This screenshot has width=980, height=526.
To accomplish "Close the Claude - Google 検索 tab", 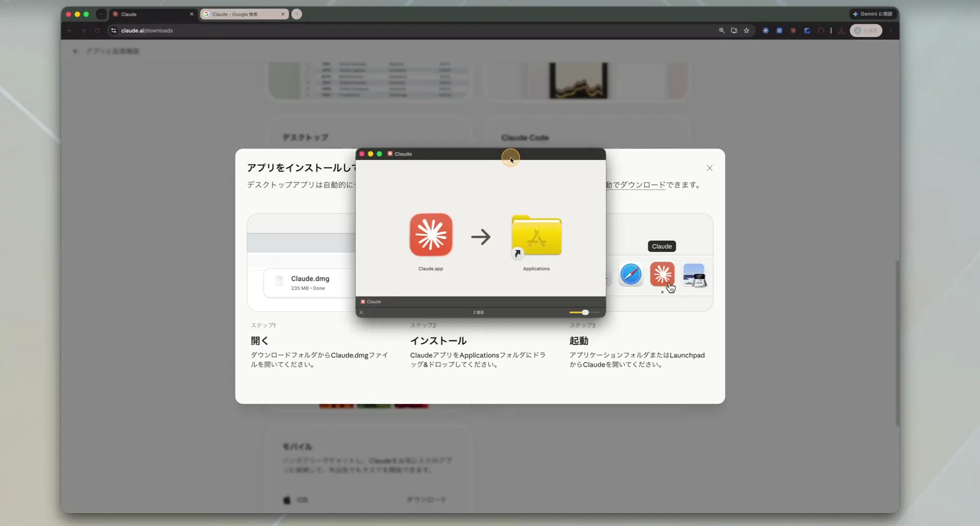I will pyautogui.click(x=283, y=14).
